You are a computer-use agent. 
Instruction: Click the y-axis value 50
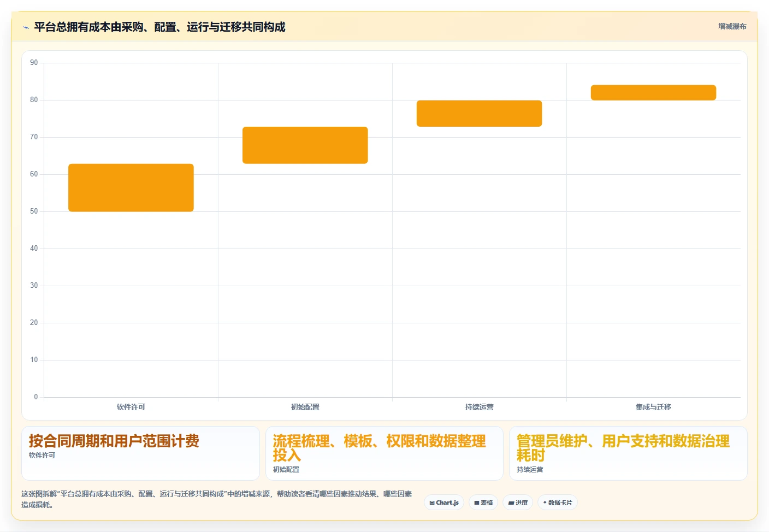point(34,211)
